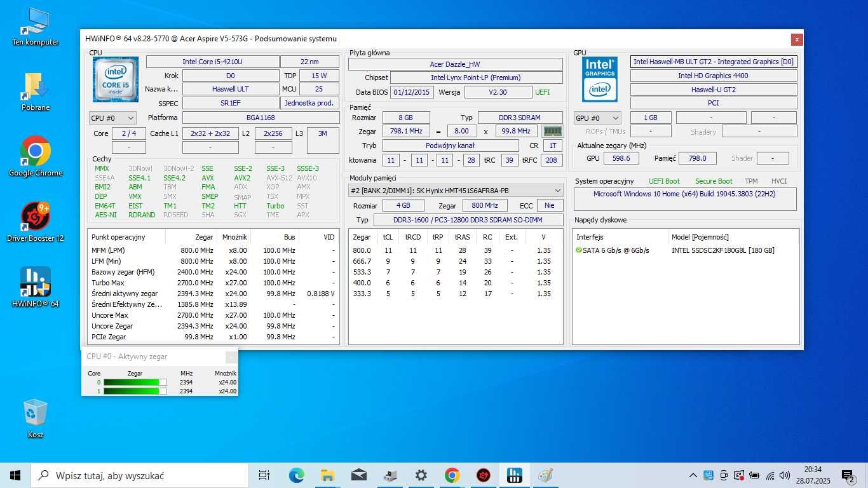The width and height of the screenshot is (868, 488).
Task: Click the UEFI Boot label
Action: pyautogui.click(x=664, y=181)
